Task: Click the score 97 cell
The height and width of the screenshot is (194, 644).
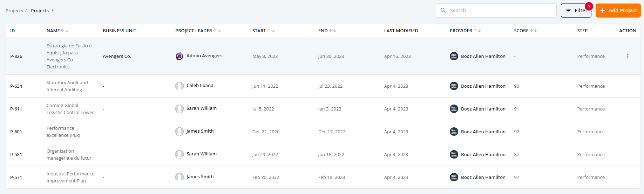Action: (x=516, y=177)
